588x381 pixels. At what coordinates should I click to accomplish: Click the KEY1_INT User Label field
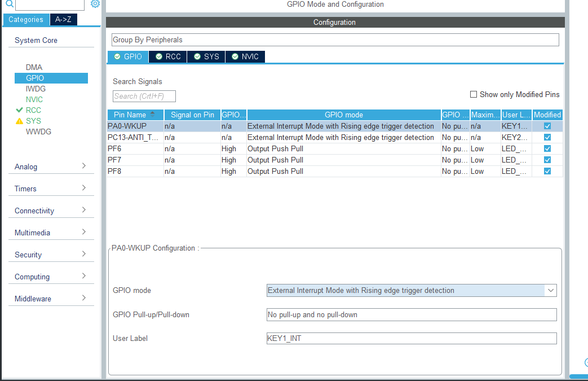tap(410, 338)
